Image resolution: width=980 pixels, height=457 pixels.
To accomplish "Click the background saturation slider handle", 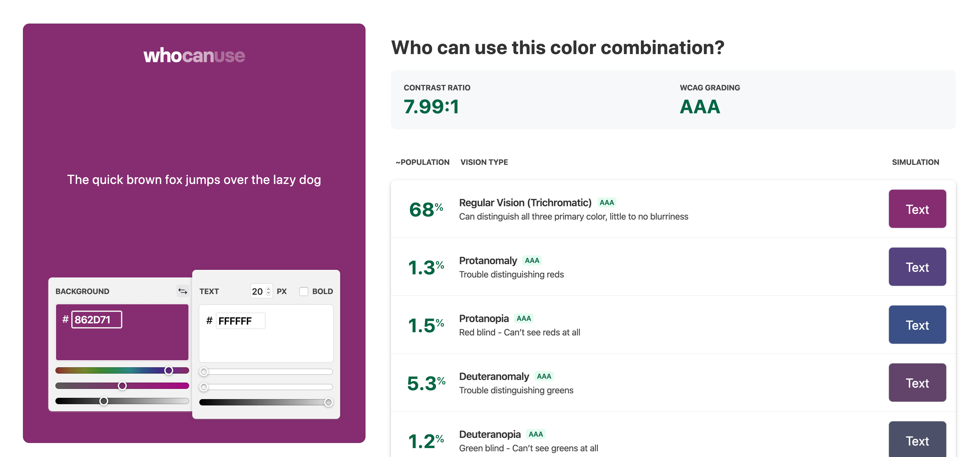I will click(122, 386).
